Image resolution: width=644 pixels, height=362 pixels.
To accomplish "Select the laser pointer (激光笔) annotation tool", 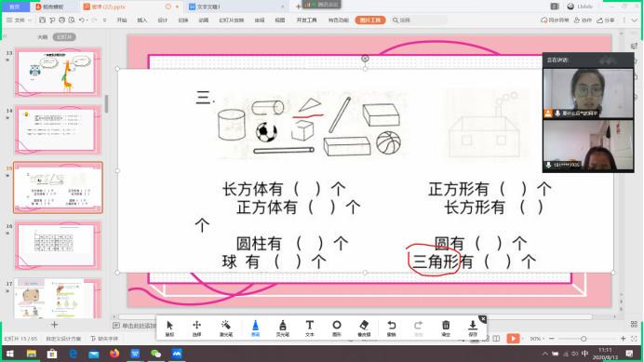I will click(x=225, y=328).
